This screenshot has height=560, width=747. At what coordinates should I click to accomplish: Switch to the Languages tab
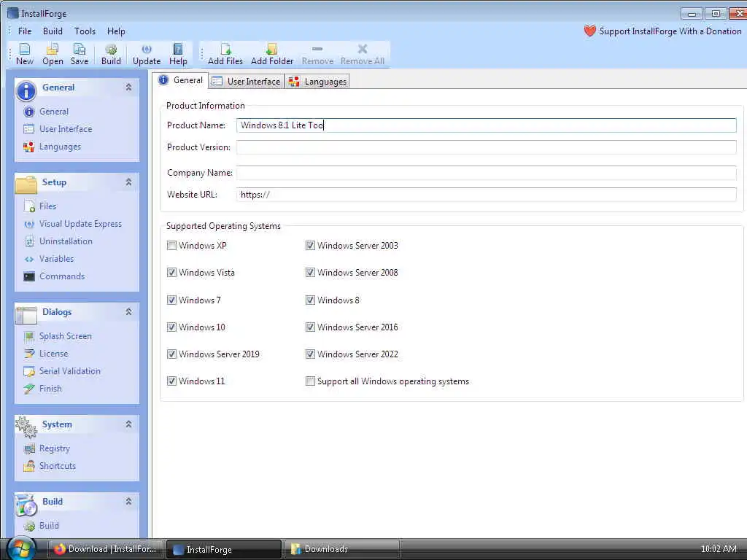pyautogui.click(x=318, y=82)
